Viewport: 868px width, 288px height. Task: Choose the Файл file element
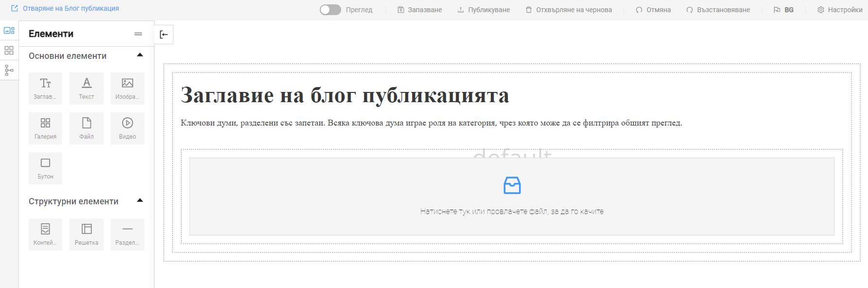tap(87, 128)
